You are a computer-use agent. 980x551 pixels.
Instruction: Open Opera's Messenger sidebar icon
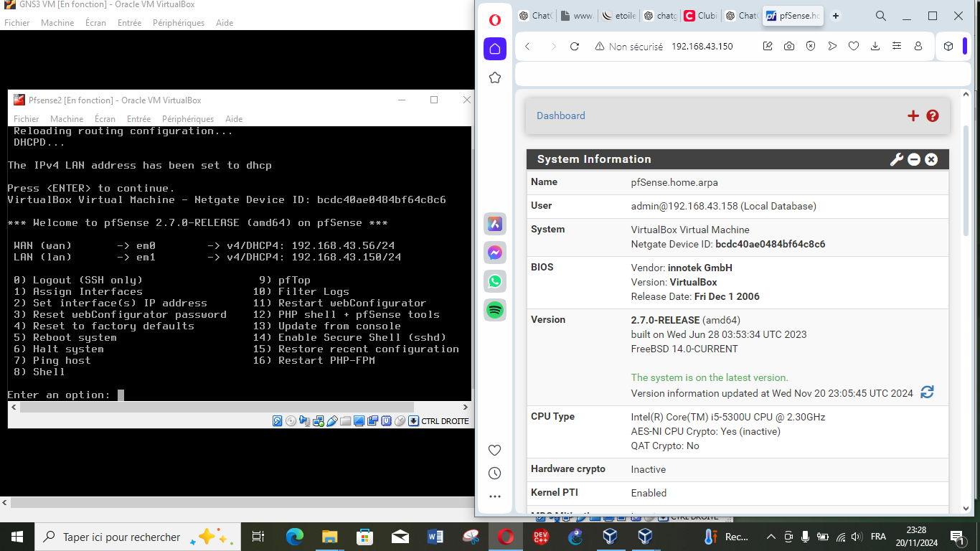pyautogui.click(x=494, y=253)
